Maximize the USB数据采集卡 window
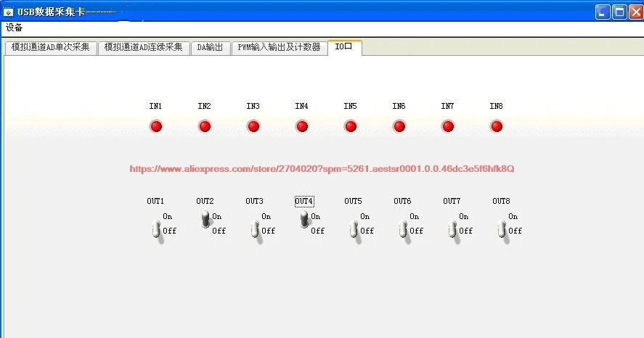This screenshot has height=338, width=644. point(619,12)
